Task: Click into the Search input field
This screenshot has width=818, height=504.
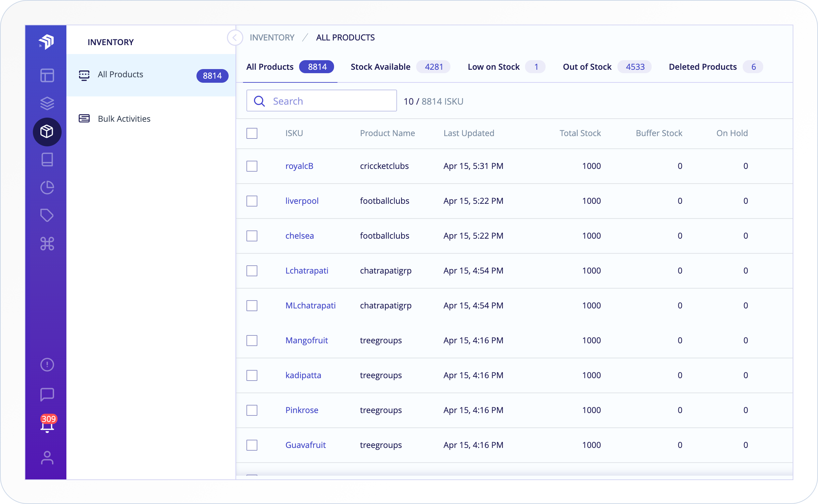Action: coord(329,101)
